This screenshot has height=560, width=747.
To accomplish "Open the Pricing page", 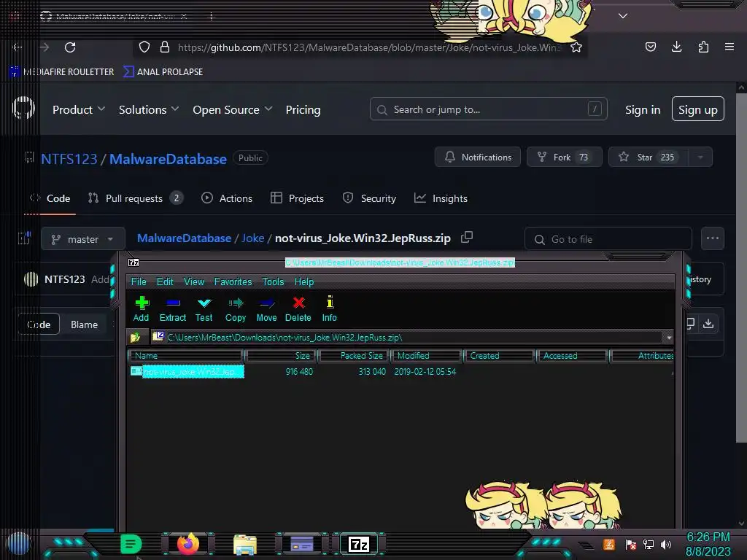I will pyautogui.click(x=303, y=109).
